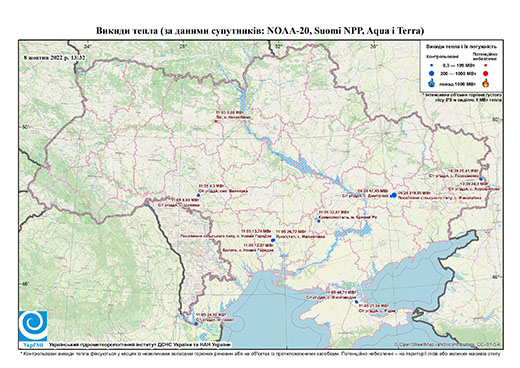520x368 pixels.
Task: Click longitude label 24° on top edge
Action: pos(87,46)
